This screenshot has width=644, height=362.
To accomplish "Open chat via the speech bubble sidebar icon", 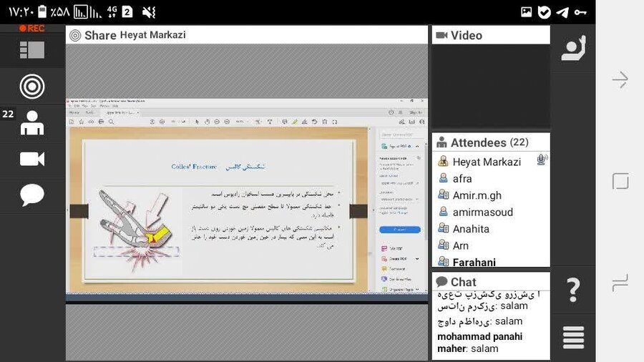I will tap(31, 195).
